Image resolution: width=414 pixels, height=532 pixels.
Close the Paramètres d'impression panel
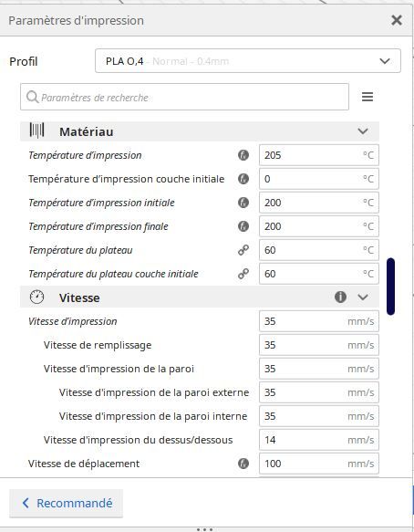[x=397, y=20]
